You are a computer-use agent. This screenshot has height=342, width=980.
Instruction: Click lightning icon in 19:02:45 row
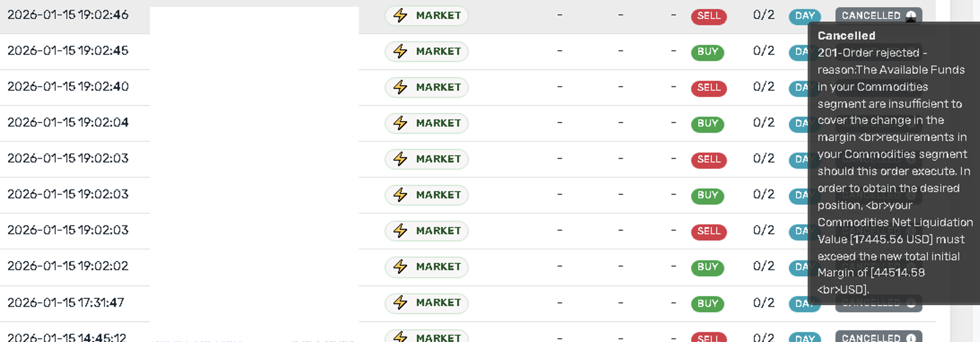(400, 51)
